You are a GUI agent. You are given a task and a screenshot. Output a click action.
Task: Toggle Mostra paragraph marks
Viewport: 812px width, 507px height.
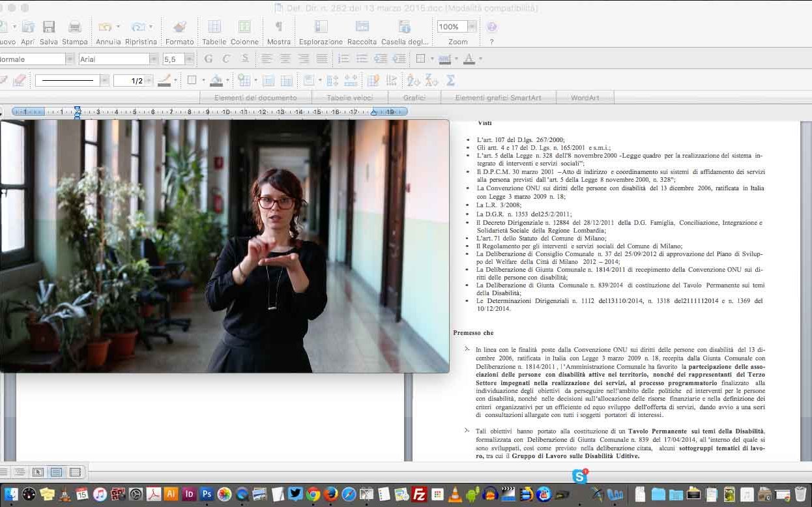(278, 27)
